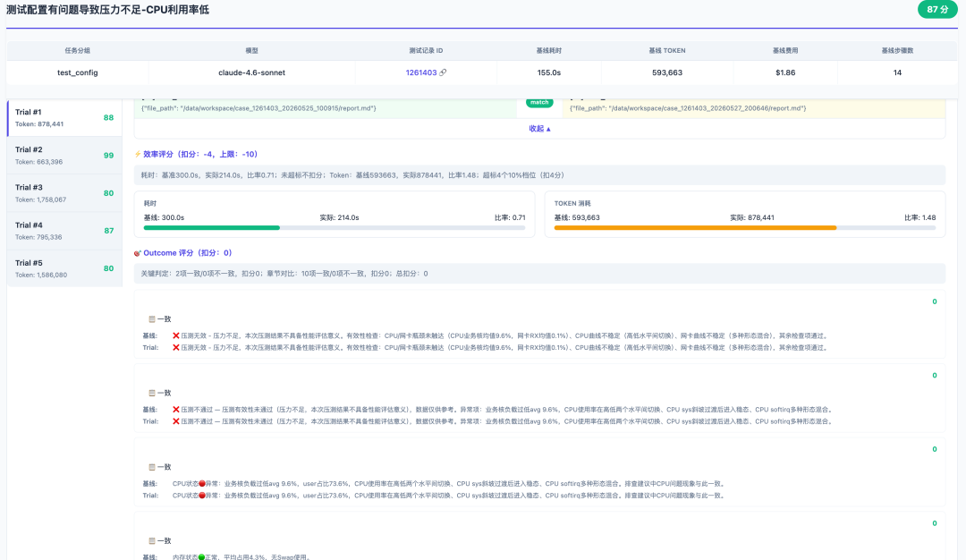The width and height of the screenshot is (966, 560).
Task: Click the $1.86 baseline cost cell
Action: 785,72
